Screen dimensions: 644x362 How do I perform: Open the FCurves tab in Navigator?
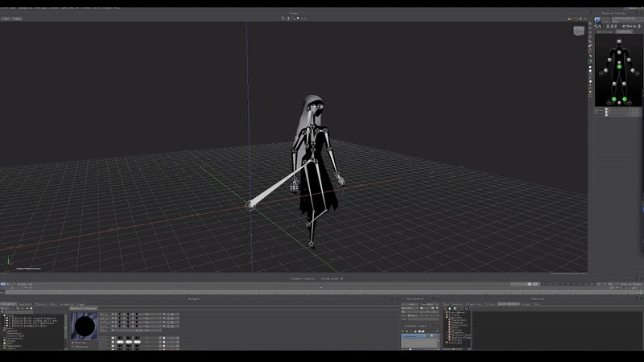coord(39,304)
